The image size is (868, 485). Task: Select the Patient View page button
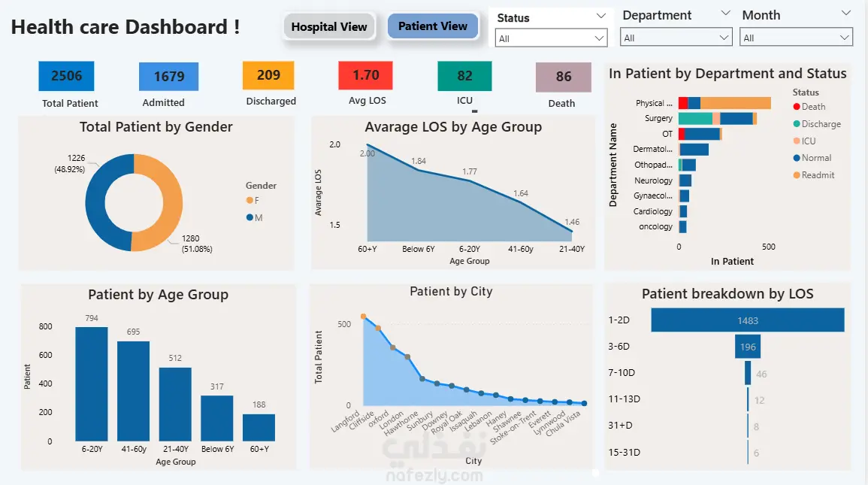tap(433, 26)
